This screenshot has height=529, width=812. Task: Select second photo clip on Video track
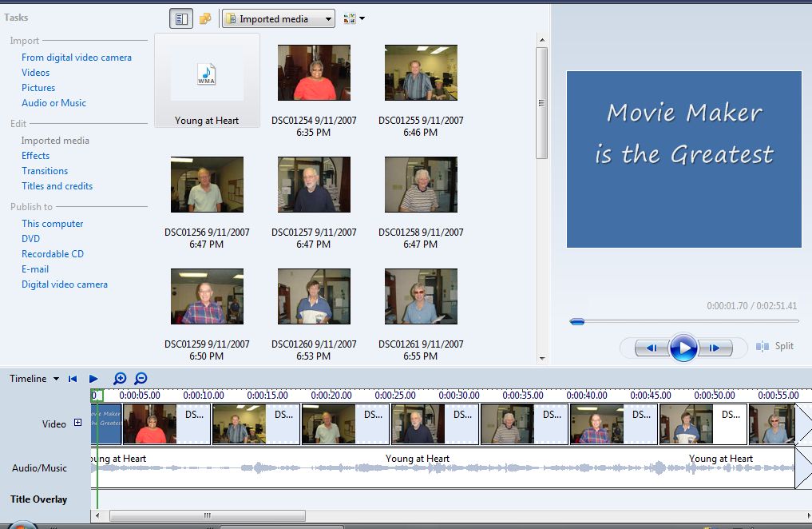[256, 424]
